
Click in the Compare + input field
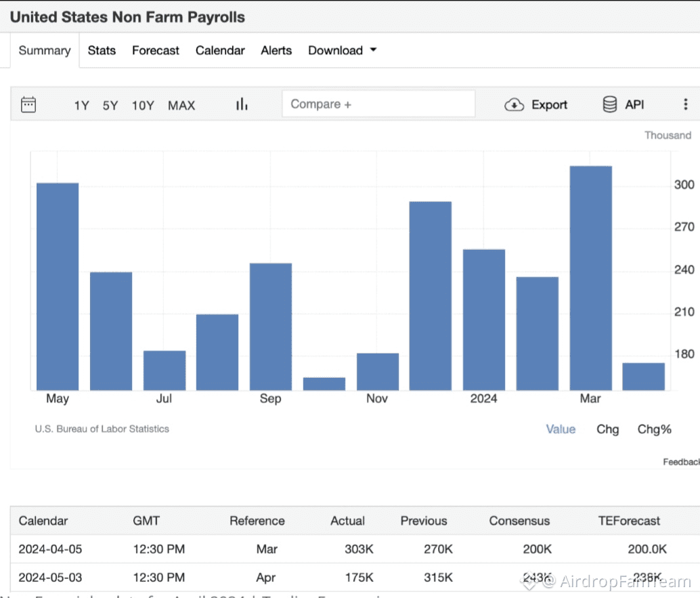coord(378,104)
